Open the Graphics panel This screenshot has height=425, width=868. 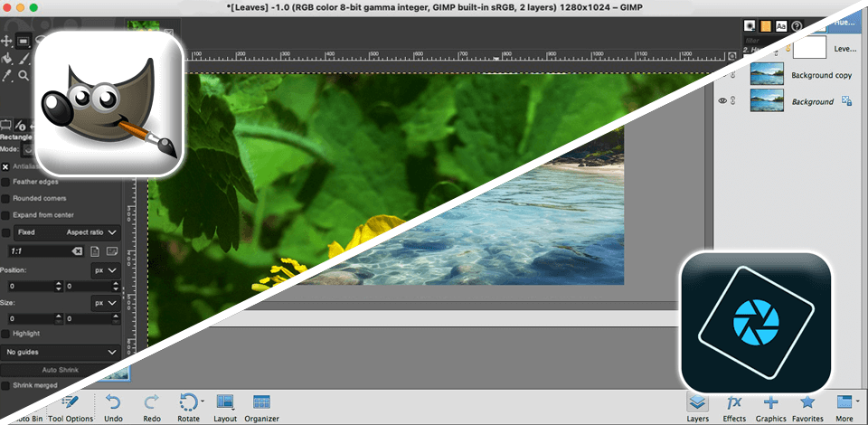click(x=770, y=409)
